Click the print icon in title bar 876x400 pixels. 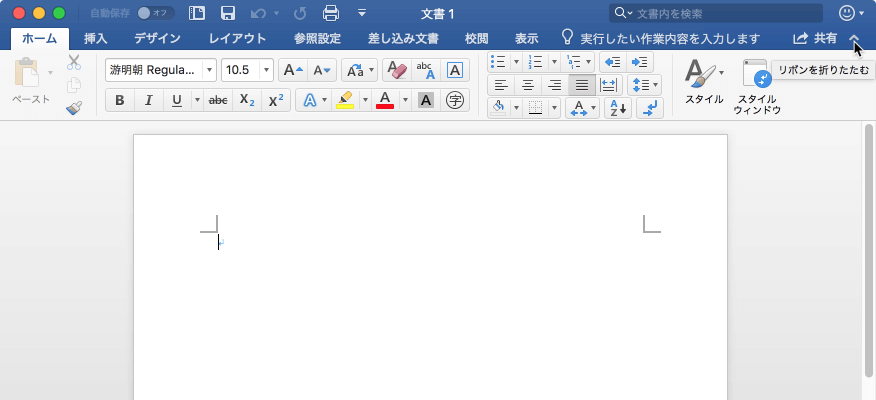click(331, 12)
